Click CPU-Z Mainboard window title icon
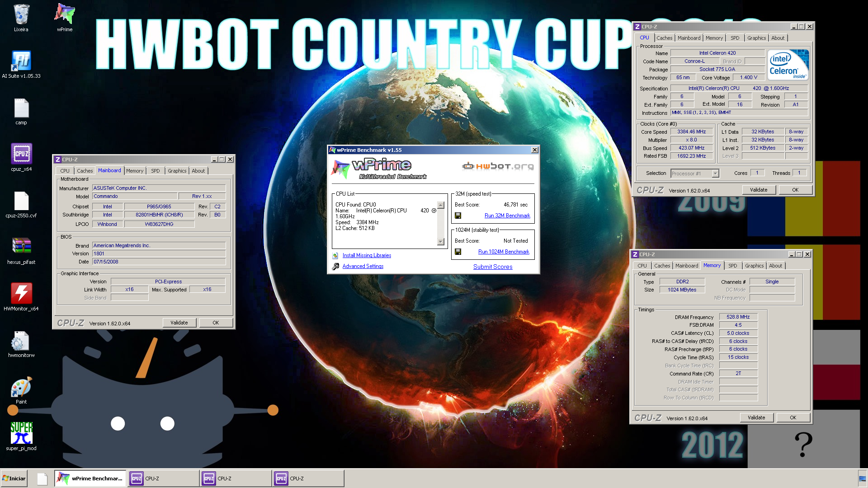Screen dimensions: 868x488 (x=57, y=160)
